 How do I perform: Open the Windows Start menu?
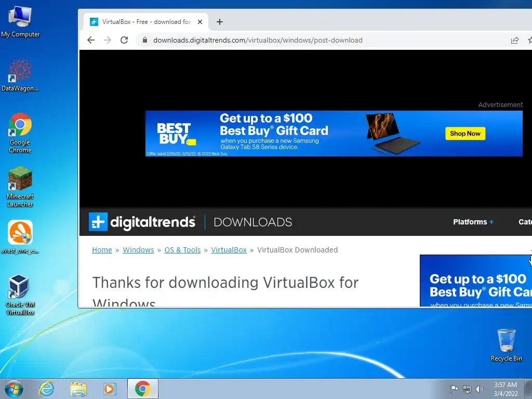click(x=14, y=389)
